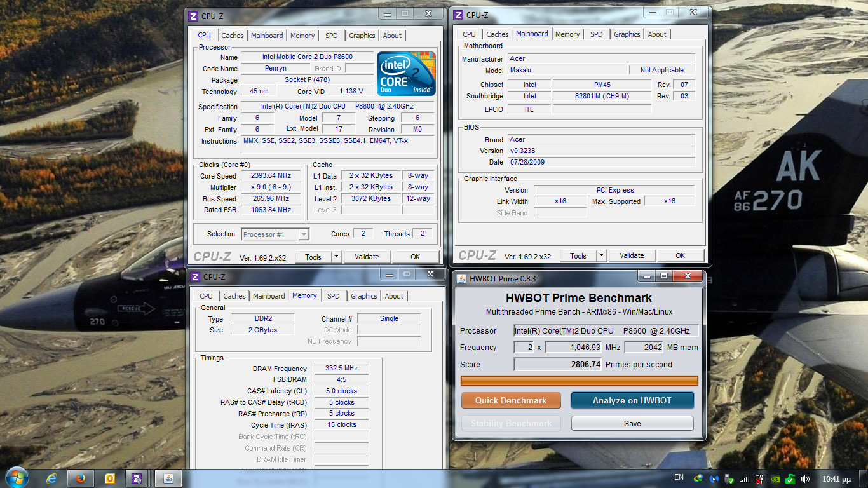Click CPU-Z title icon in CPU-tab window

(x=193, y=16)
